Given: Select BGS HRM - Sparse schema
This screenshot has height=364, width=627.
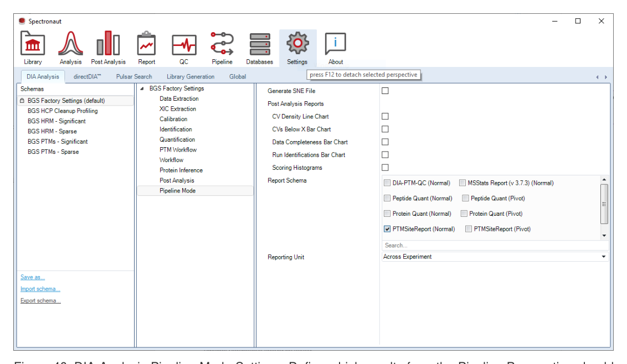Looking at the screenshot, I should tap(52, 132).
